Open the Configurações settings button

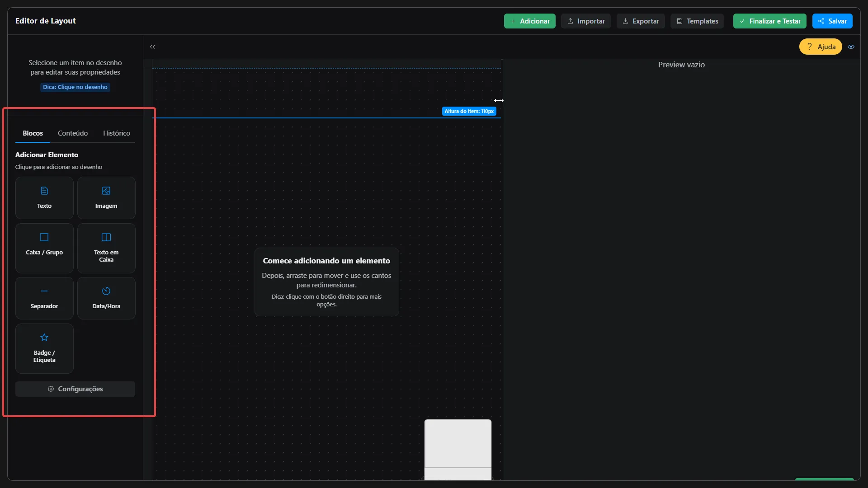[75, 389]
